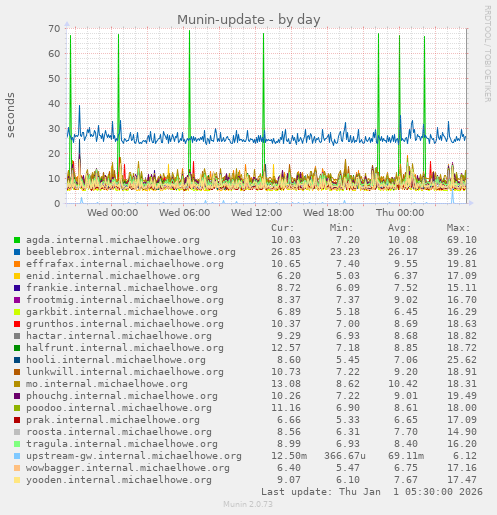
Task: Click the Max: column header
Action: [x=458, y=228]
